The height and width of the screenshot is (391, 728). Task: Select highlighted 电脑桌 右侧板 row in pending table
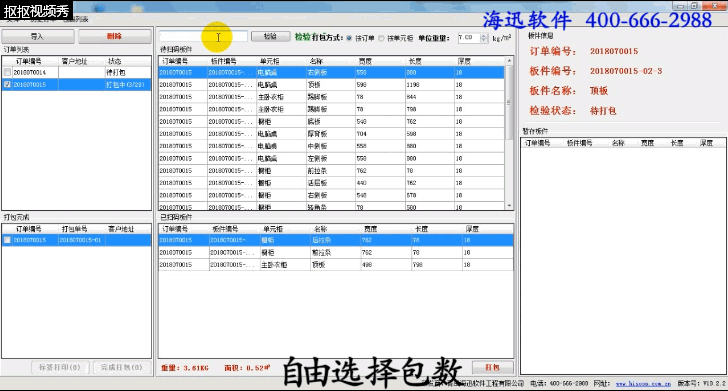tap(332, 72)
